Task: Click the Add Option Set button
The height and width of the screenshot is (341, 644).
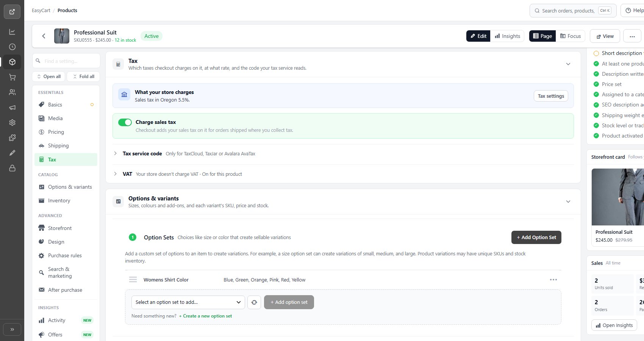Action: pos(536,237)
